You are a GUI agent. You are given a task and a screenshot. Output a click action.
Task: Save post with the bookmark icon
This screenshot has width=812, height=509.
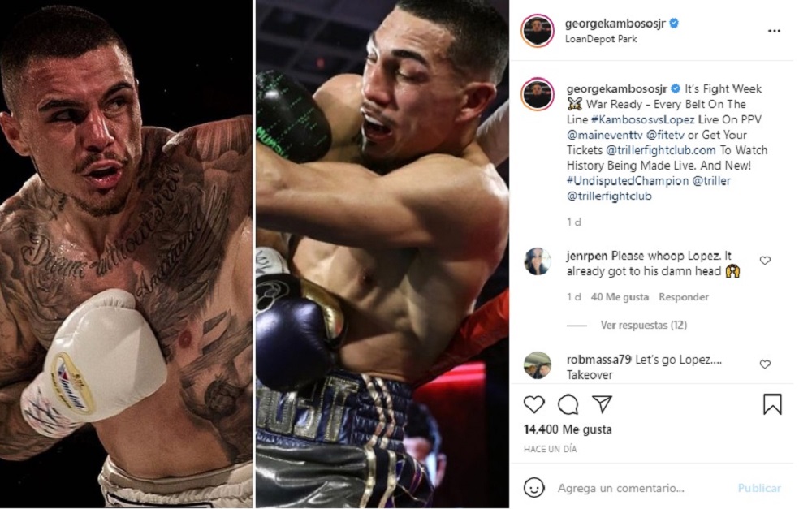[x=772, y=404]
